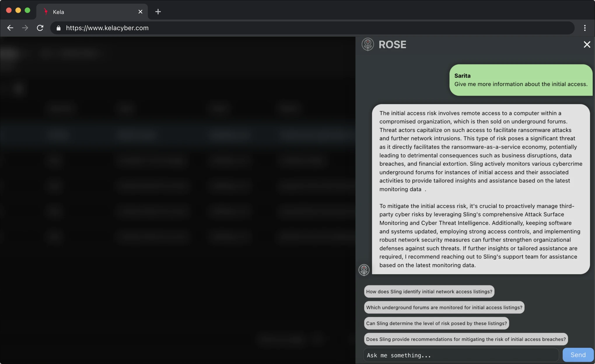Click the lock icon in address bar
Viewport: 595px width, 364px height.
pyautogui.click(x=59, y=28)
